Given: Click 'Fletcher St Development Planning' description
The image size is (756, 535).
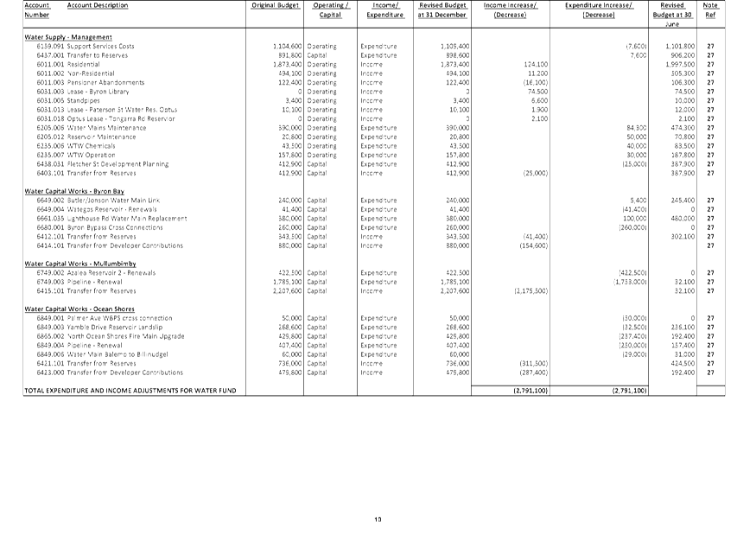Looking at the screenshot, I should coord(118,164).
